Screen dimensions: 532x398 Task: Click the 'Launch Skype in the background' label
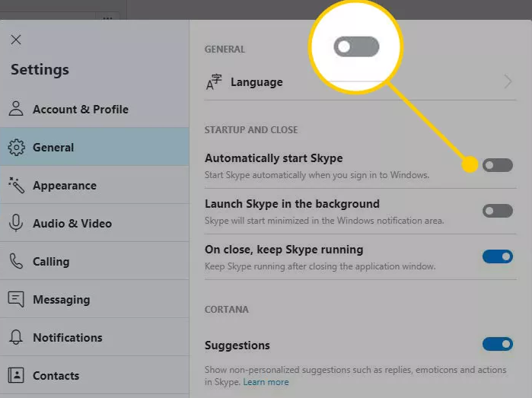pos(292,204)
